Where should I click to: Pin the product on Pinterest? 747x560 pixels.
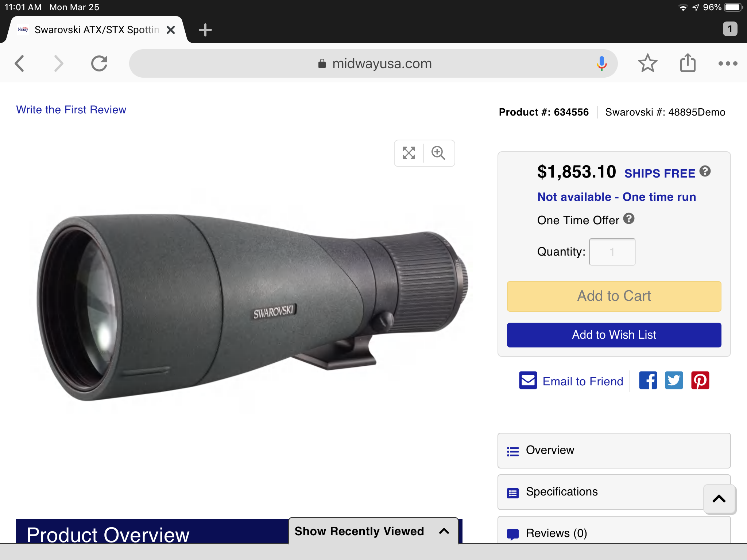coord(700,381)
